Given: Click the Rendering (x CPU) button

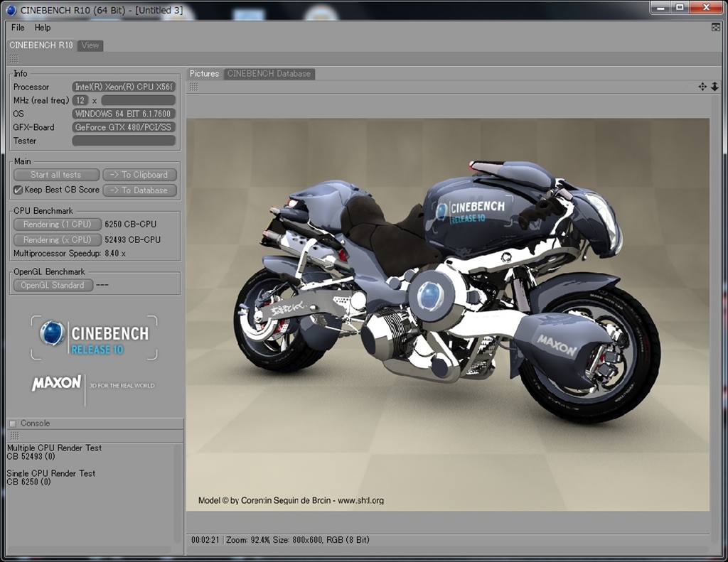Looking at the screenshot, I should [x=57, y=239].
